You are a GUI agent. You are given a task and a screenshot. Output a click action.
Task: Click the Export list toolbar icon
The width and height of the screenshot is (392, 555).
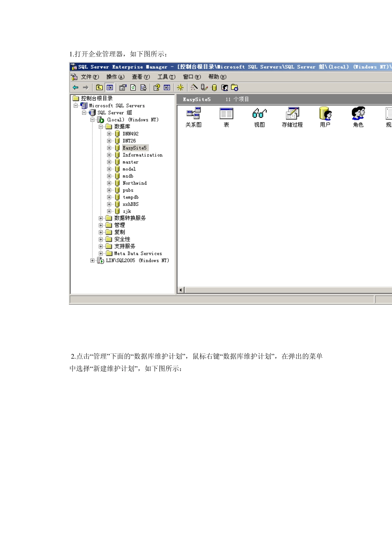[x=143, y=88]
